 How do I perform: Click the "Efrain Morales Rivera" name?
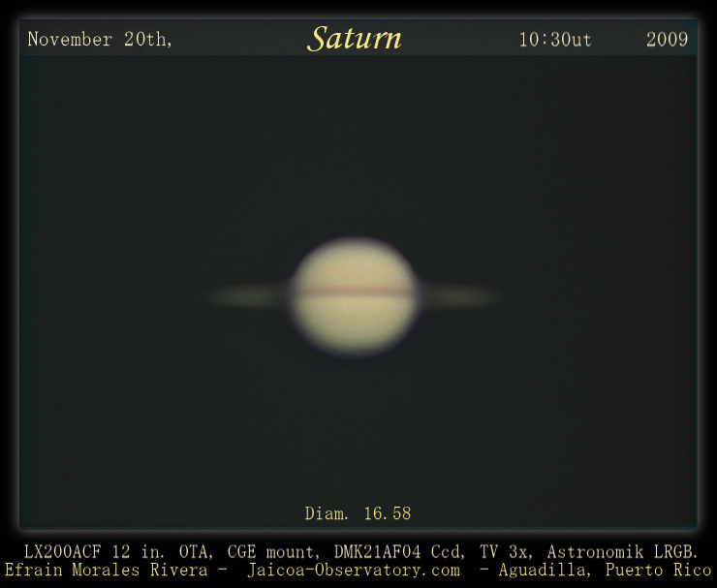106,571
